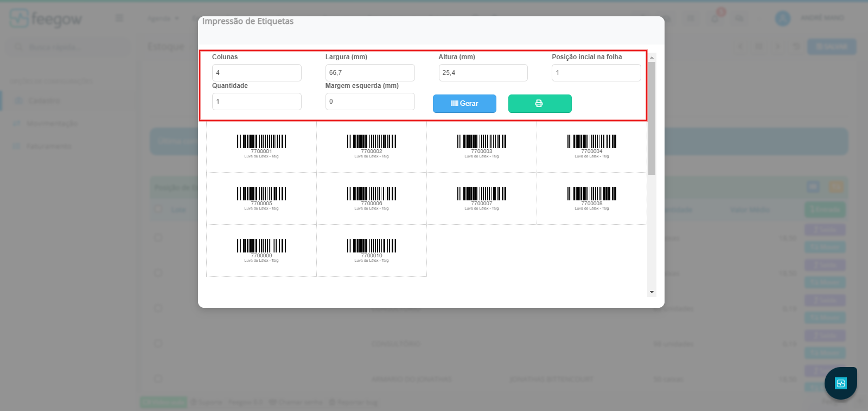The height and width of the screenshot is (411, 868).
Task: Click the Impressão de Etiquetas dialog title
Action: [x=248, y=21]
